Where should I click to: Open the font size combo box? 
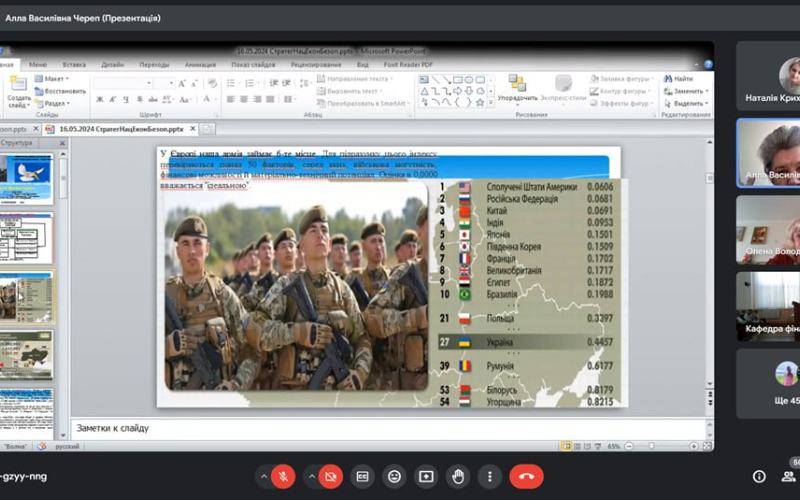[164, 83]
